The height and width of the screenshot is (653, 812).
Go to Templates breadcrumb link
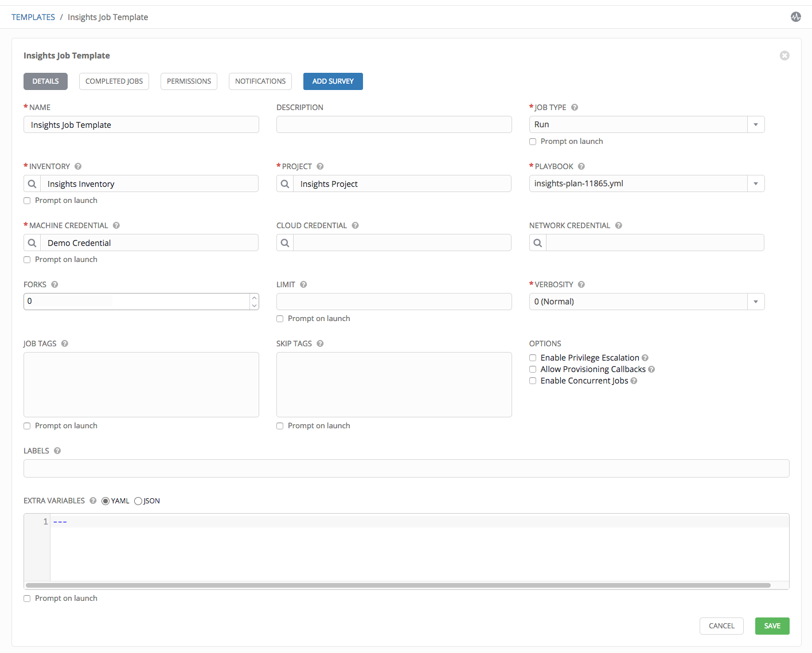coord(33,17)
